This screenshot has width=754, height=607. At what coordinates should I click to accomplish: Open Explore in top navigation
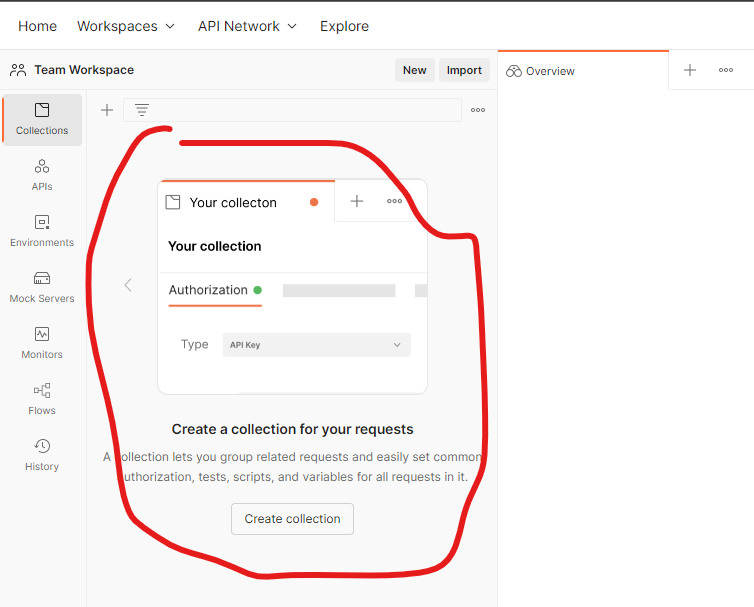point(344,26)
